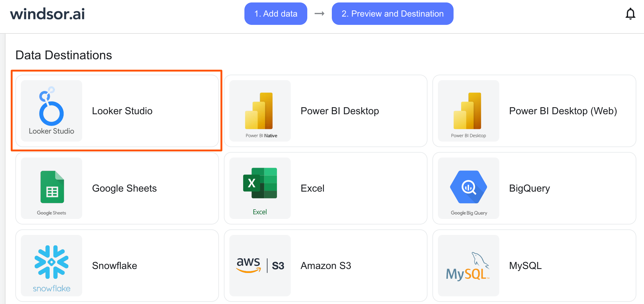Screen dimensions: 644x304
Task: Choose the Power BI Desktop destination label
Action: coord(340,111)
